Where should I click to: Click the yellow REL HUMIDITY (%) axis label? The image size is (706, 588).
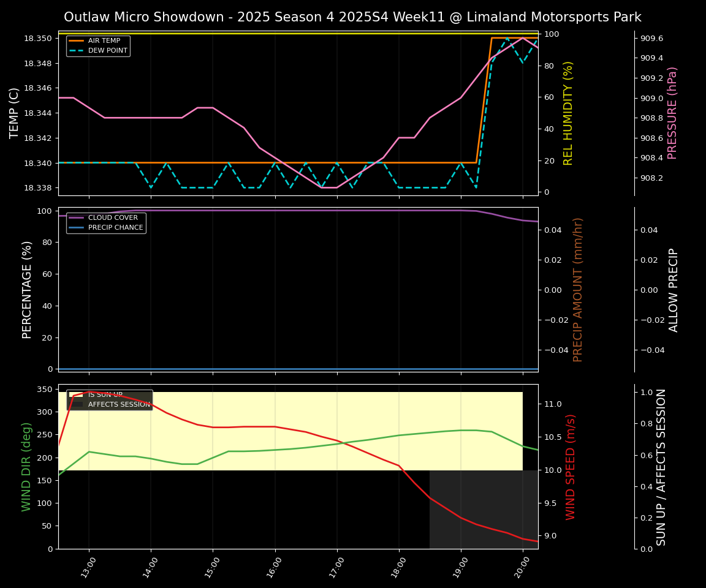point(568,113)
